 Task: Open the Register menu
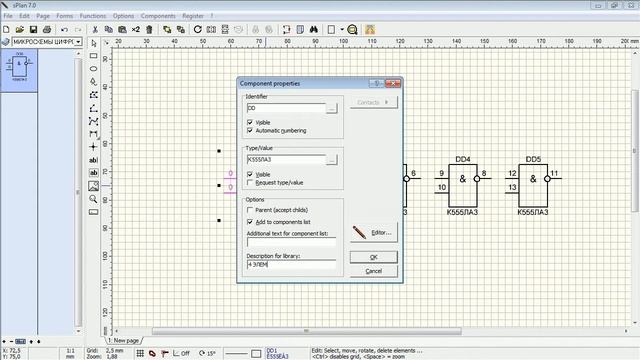193,16
